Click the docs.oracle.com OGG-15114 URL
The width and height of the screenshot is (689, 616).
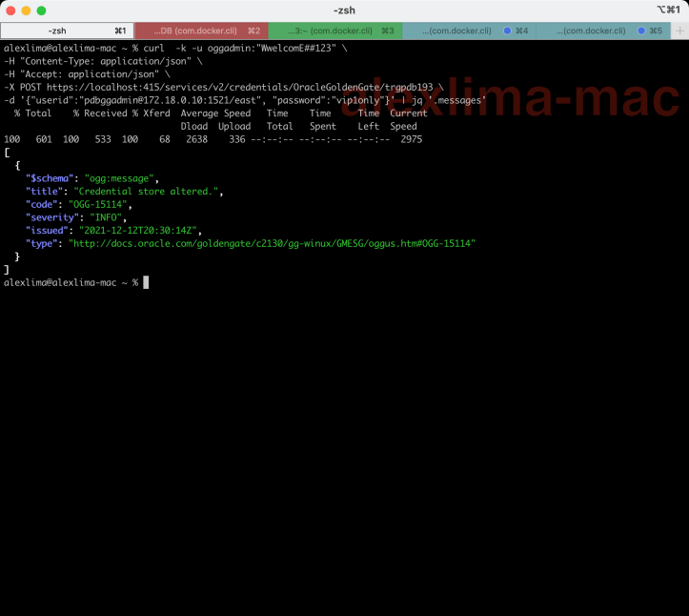(x=272, y=243)
